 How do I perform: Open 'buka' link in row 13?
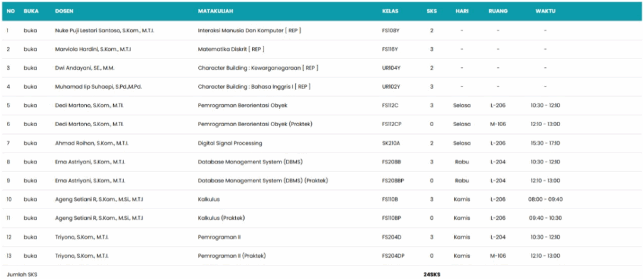[31, 256]
